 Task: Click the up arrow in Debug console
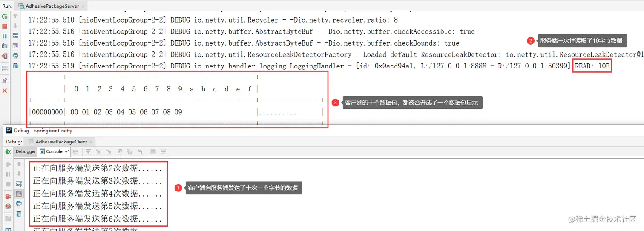coord(19,164)
